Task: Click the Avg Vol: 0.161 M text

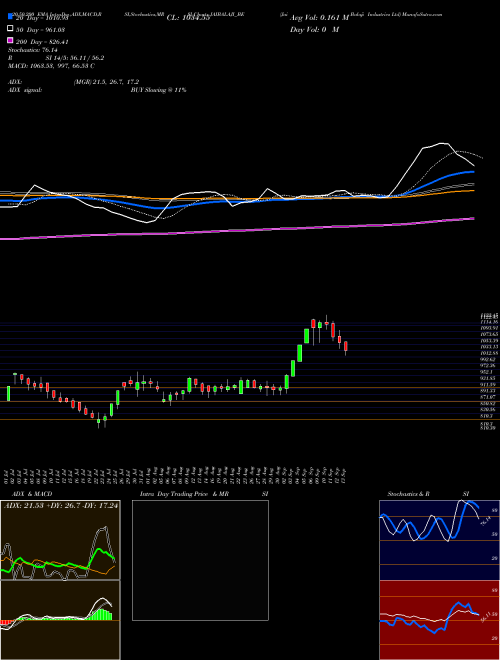Action: tap(319, 17)
